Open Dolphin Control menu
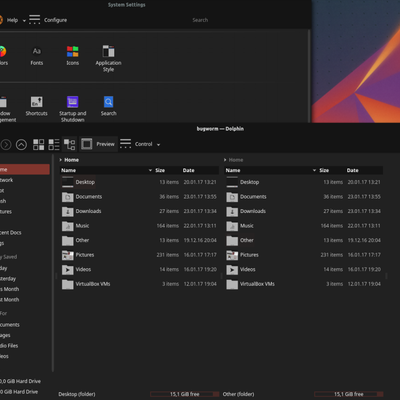This screenshot has height=400, width=400. [140, 144]
